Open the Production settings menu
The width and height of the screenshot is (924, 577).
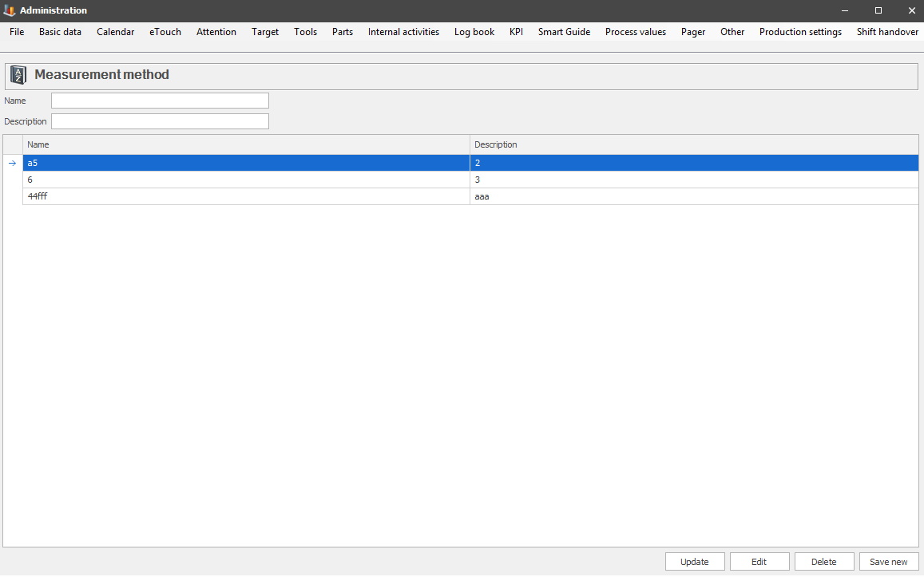[800, 32]
